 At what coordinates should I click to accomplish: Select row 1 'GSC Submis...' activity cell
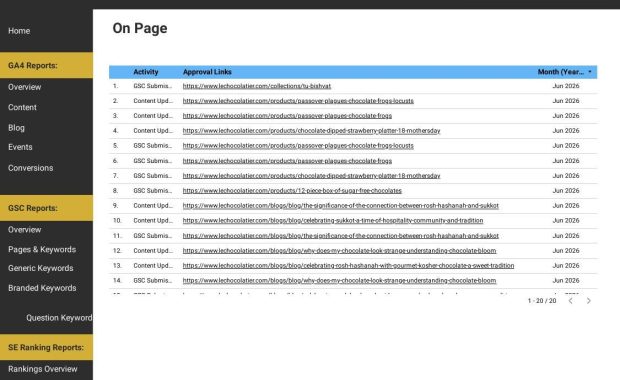click(x=153, y=86)
